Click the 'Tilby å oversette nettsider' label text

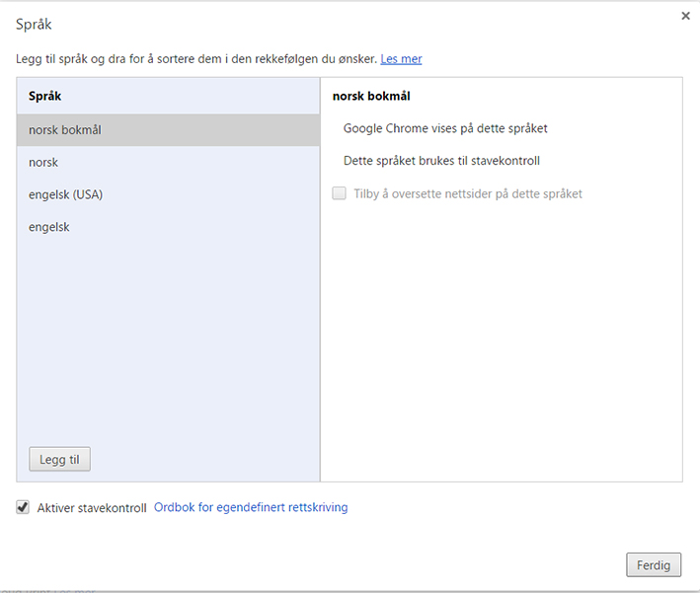467,193
